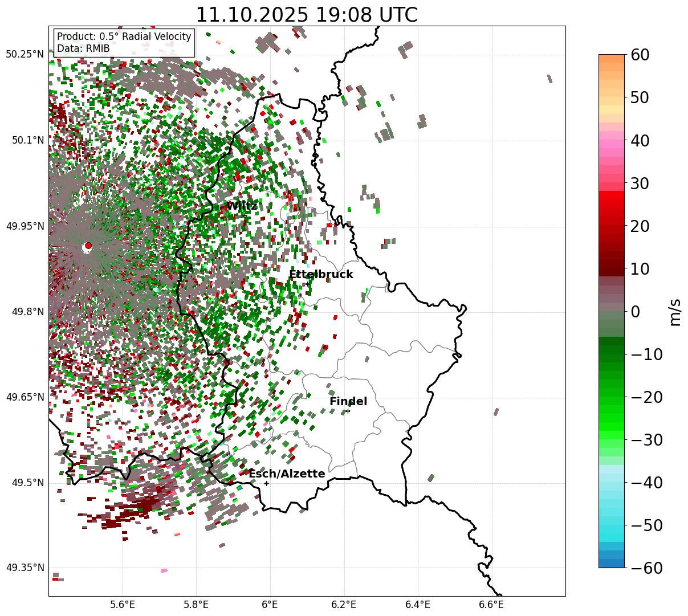Click the colorbar value −50
This screenshot has height=616, width=688.
pos(646,525)
